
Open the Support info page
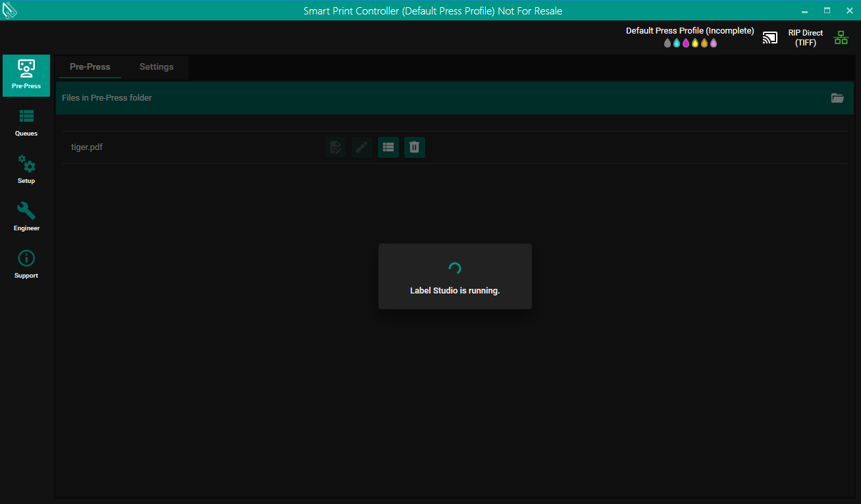click(x=26, y=265)
